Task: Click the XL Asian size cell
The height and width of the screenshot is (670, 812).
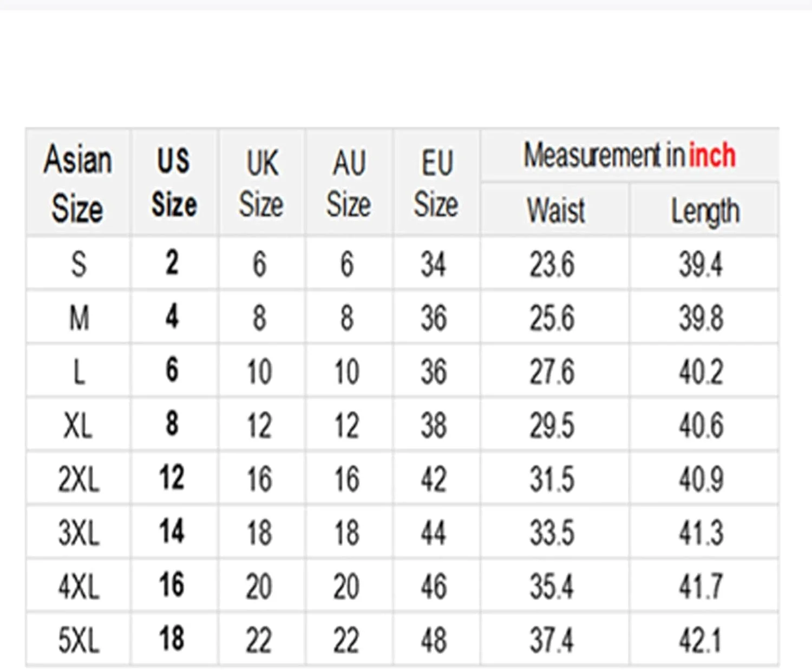Action: (x=78, y=425)
